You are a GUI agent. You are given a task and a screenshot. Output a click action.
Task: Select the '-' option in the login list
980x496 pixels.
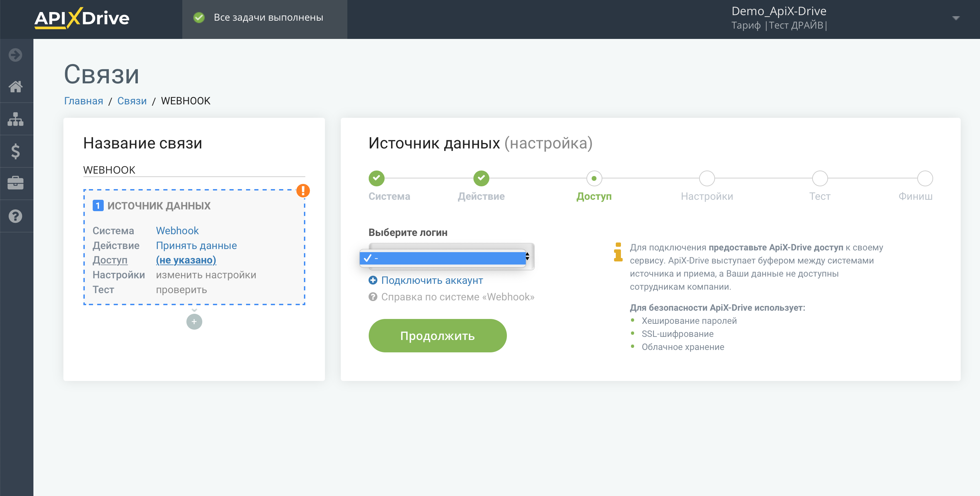443,258
